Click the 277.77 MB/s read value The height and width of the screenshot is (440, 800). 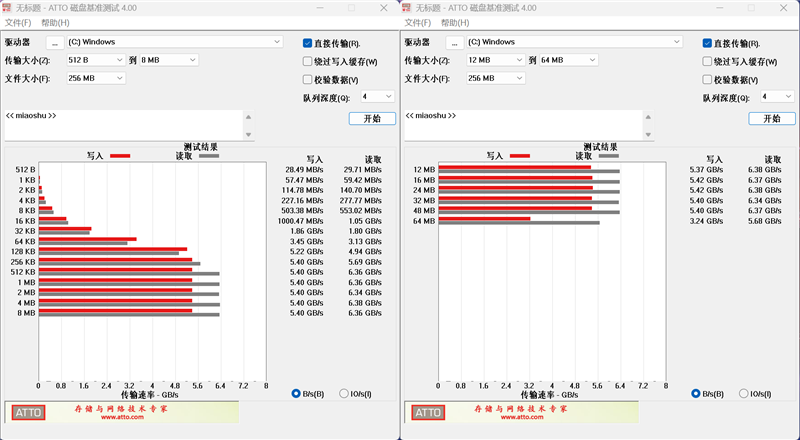[x=361, y=201]
